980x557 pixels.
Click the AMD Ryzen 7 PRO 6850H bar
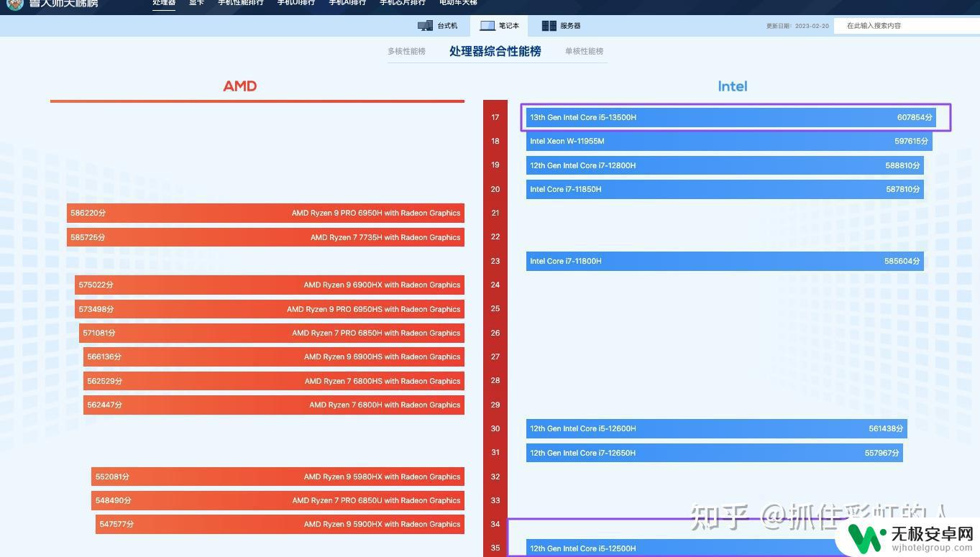click(272, 333)
